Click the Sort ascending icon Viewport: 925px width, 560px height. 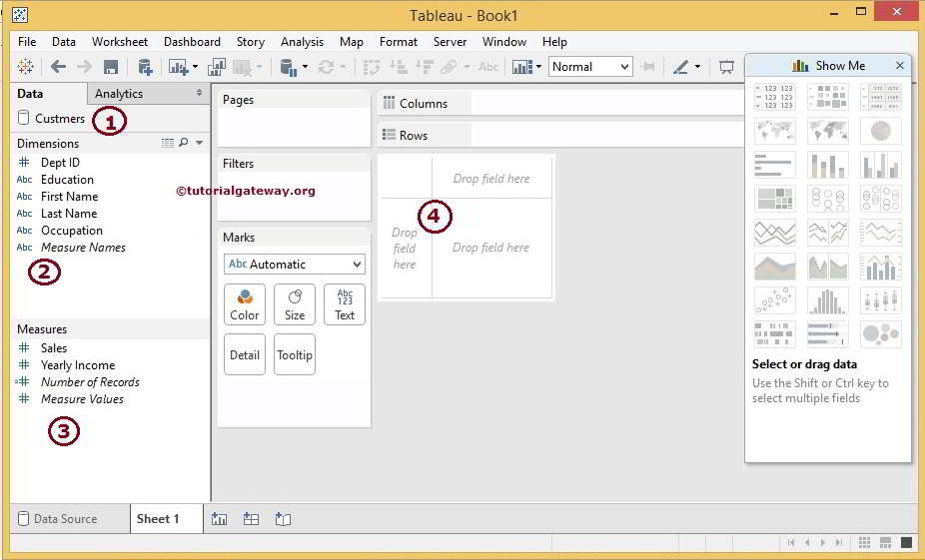coord(399,67)
